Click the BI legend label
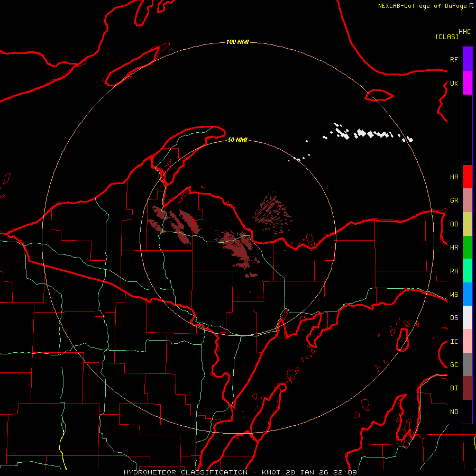This screenshot has height=476, width=476. click(454, 388)
